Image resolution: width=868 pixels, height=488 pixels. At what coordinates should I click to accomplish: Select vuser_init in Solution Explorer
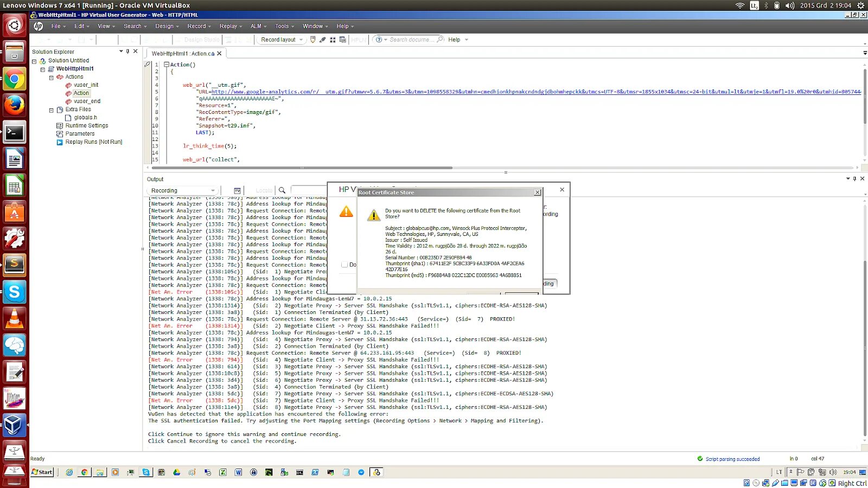86,85
